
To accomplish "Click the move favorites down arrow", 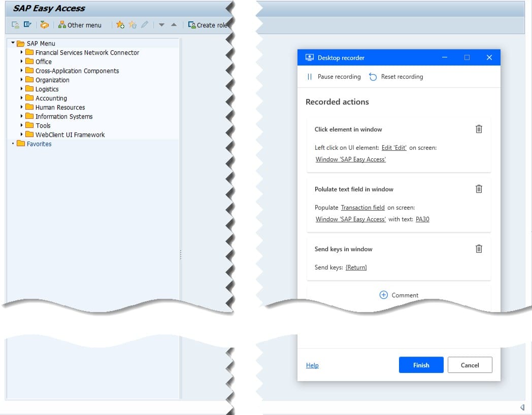I will coord(161,25).
